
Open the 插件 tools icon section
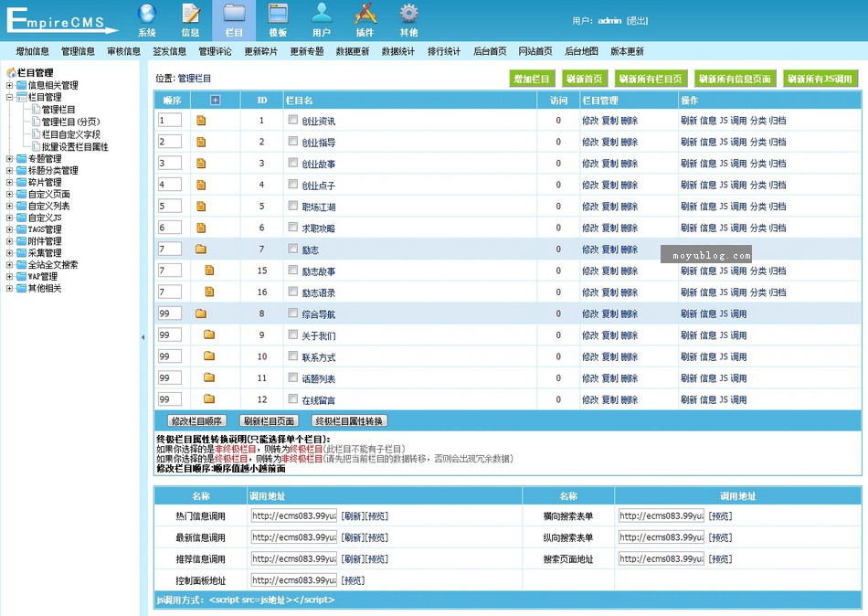click(365, 20)
